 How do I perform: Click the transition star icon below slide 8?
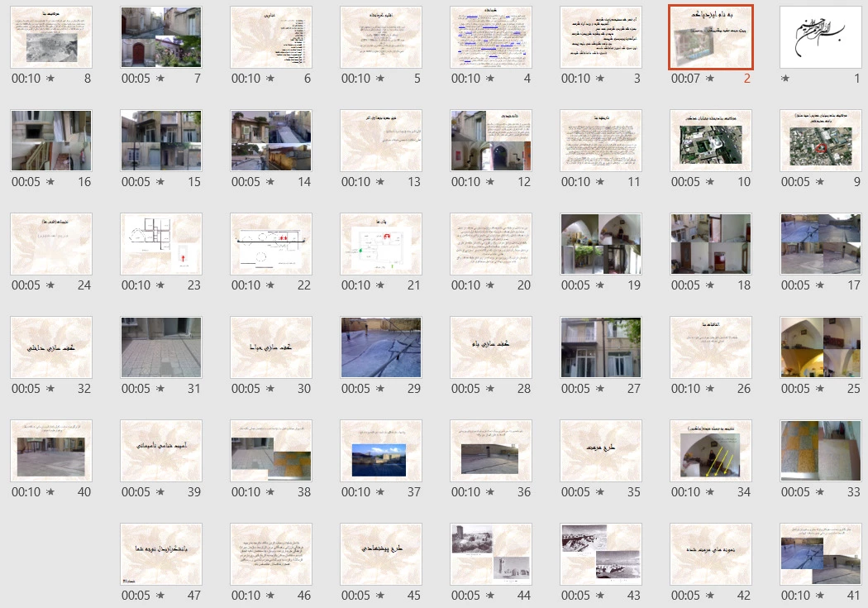50,79
